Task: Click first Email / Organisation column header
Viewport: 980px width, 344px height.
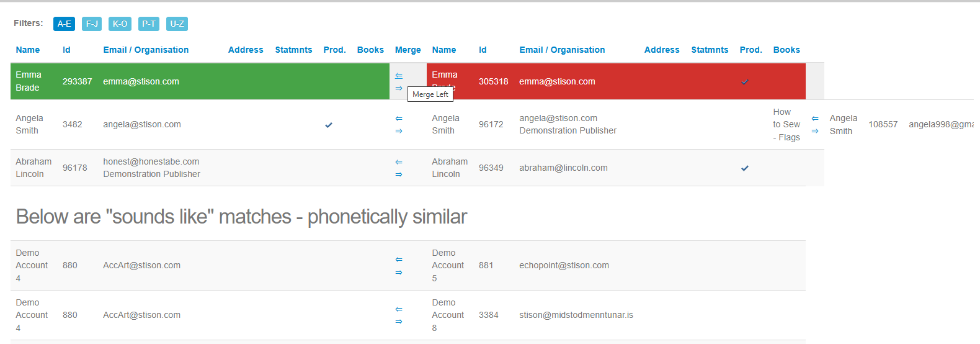Action: [146, 50]
